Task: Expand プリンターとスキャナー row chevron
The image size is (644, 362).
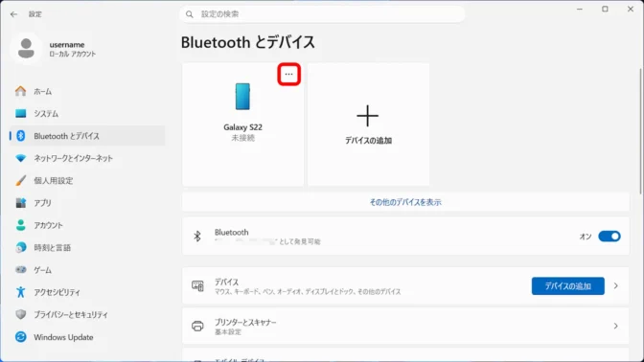Action: click(x=615, y=326)
